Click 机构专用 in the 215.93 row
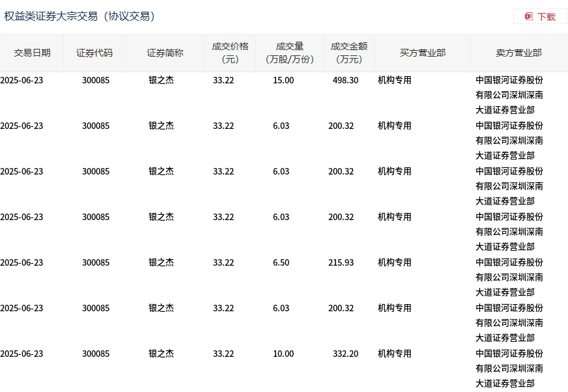The height and width of the screenshot is (392, 568). pos(395,262)
